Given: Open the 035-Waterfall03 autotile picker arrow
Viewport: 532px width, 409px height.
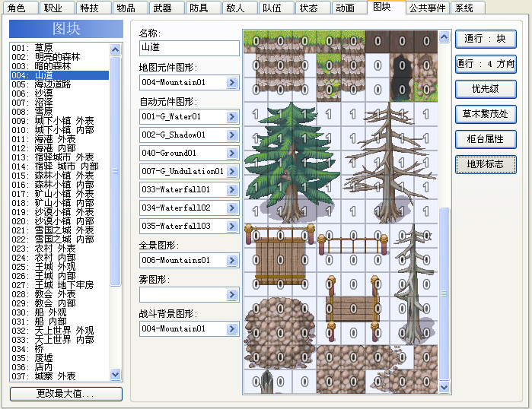Looking at the screenshot, I should pyautogui.click(x=232, y=226).
